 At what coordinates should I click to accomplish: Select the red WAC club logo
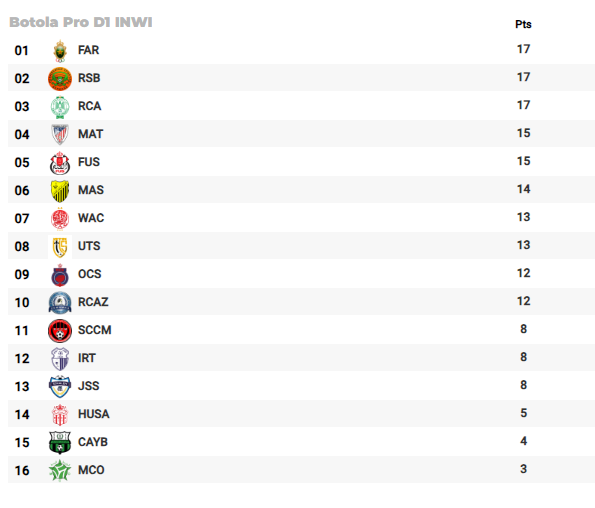click(60, 219)
